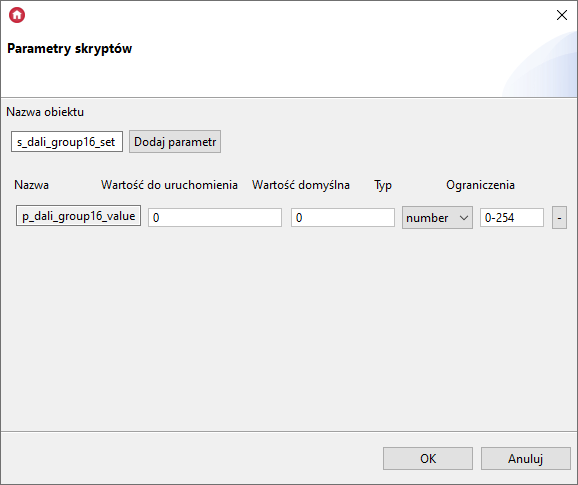Click the Typ column header
The image size is (578, 485).
pyautogui.click(x=383, y=185)
